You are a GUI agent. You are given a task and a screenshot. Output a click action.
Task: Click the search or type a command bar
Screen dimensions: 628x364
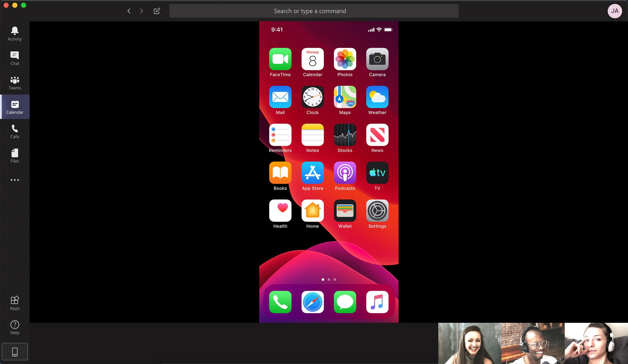click(x=314, y=11)
